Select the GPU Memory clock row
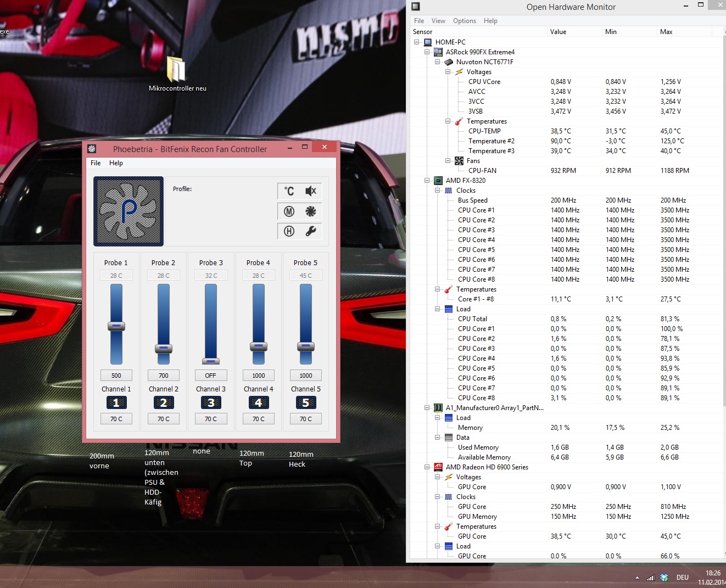 [566, 517]
